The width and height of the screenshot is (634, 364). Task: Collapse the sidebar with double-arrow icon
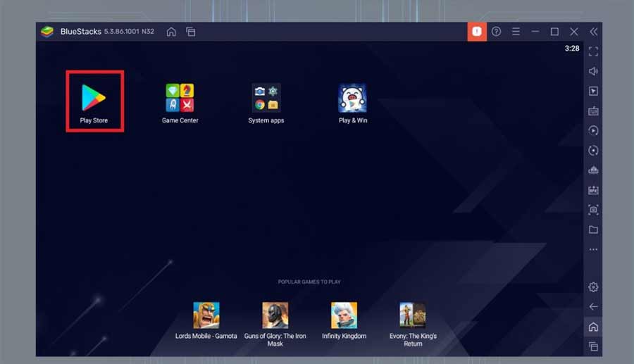(x=594, y=32)
